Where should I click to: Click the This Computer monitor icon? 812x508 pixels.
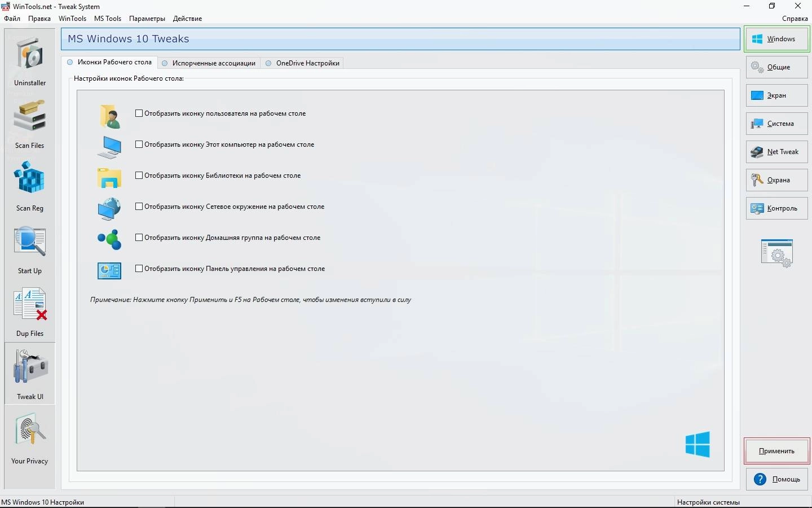(x=109, y=147)
